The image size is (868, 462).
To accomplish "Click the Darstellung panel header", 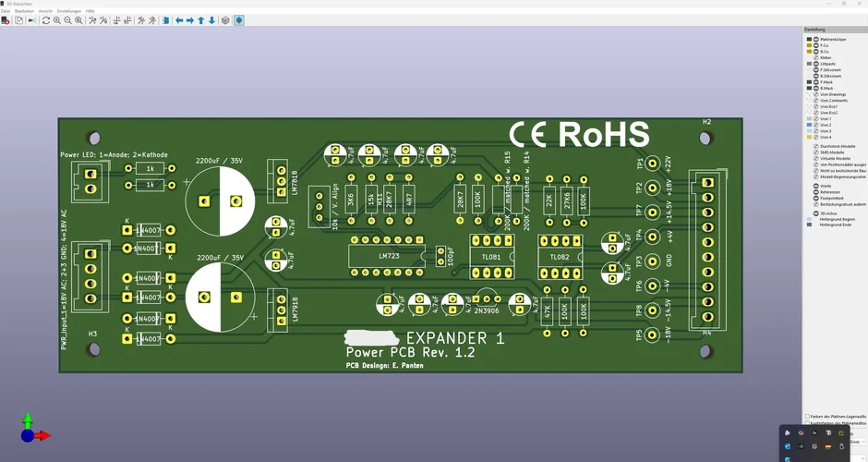I will (x=836, y=30).
